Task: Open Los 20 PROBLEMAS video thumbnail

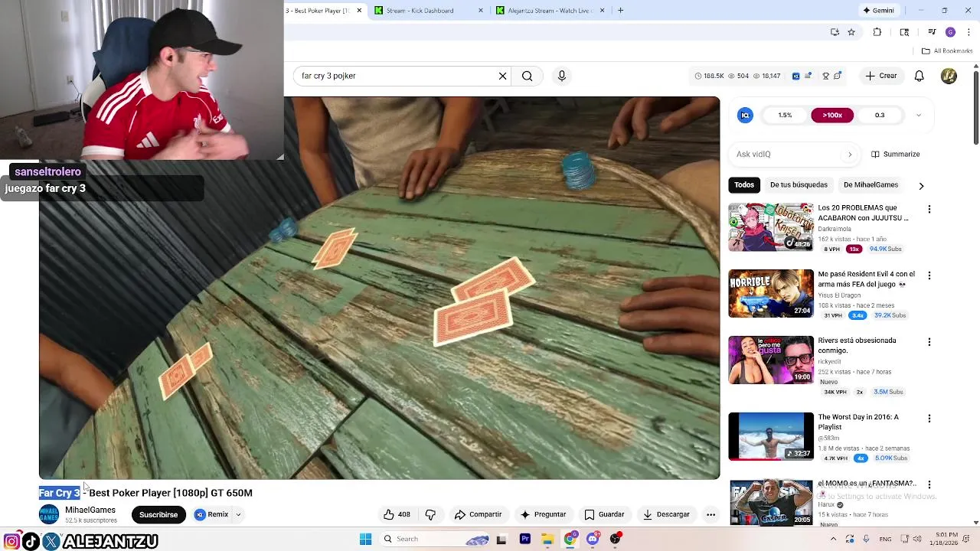Action: (771, 227)
